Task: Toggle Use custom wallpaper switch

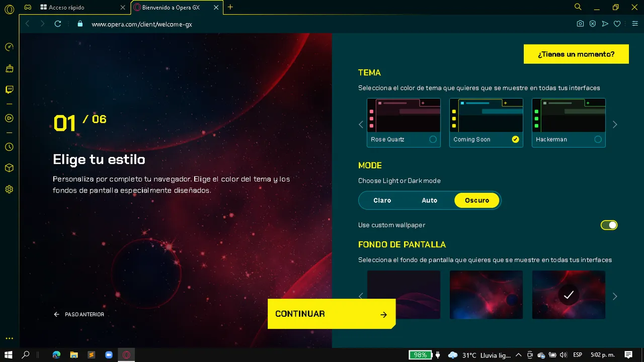Action: tap(609, 225)
